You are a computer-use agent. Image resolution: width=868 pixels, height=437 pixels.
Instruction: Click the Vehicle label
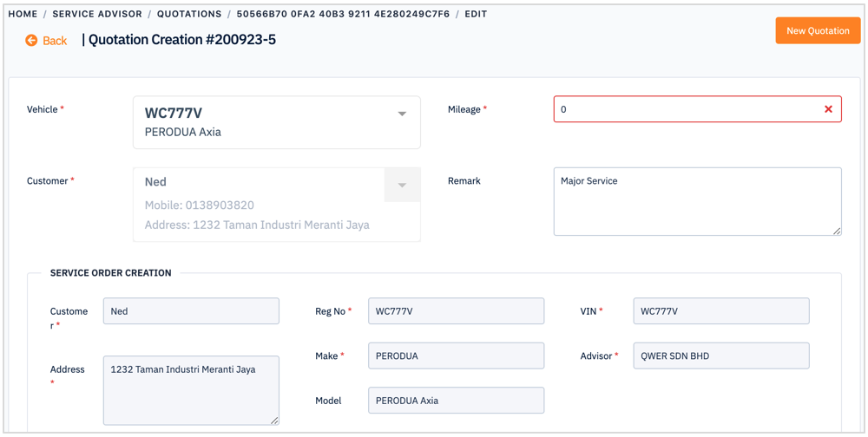coord(42,109)
